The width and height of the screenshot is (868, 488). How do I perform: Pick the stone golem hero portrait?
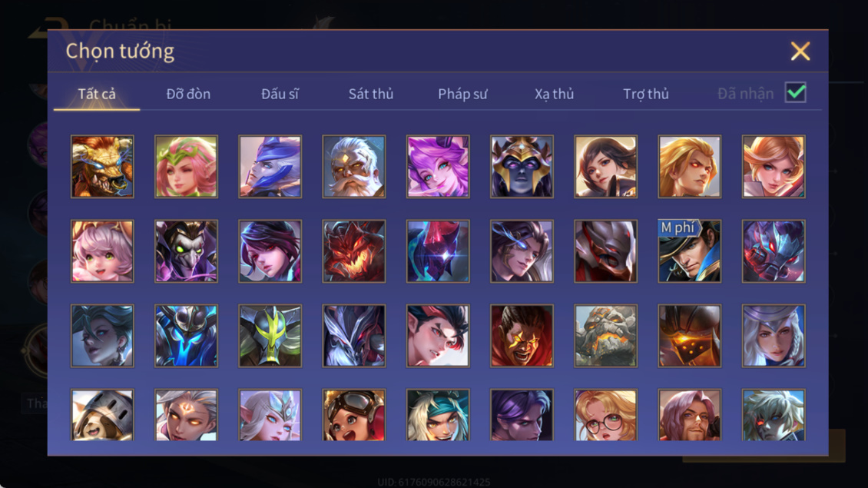click(x=605, y=336)
